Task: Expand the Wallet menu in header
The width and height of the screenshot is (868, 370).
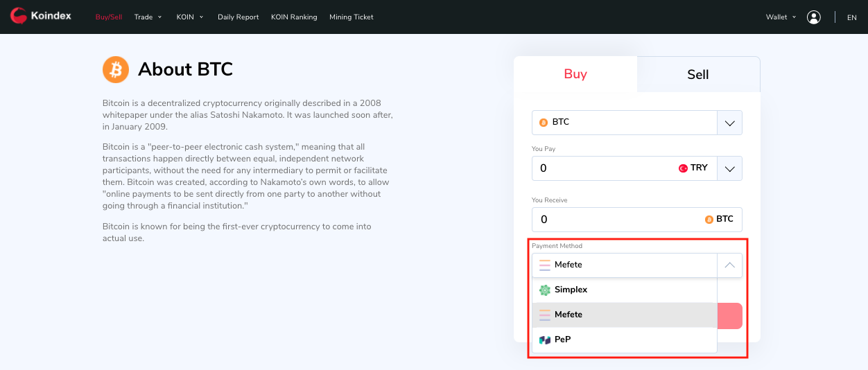Action: coord(781,17)
